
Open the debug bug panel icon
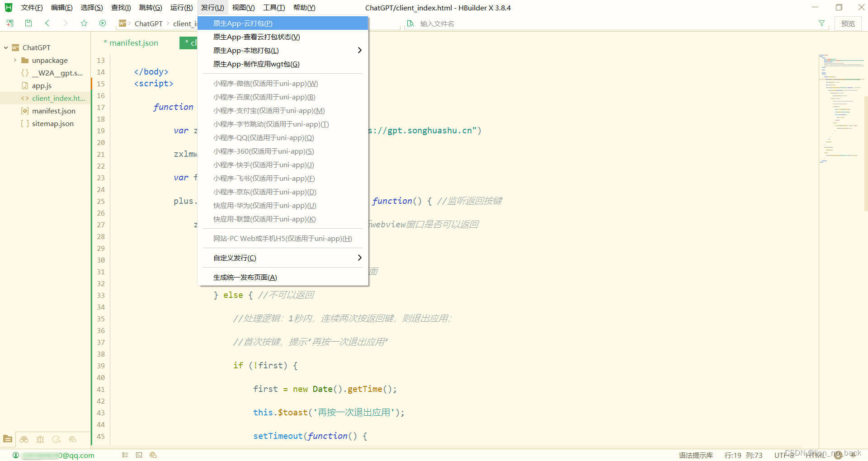[40, 439]
